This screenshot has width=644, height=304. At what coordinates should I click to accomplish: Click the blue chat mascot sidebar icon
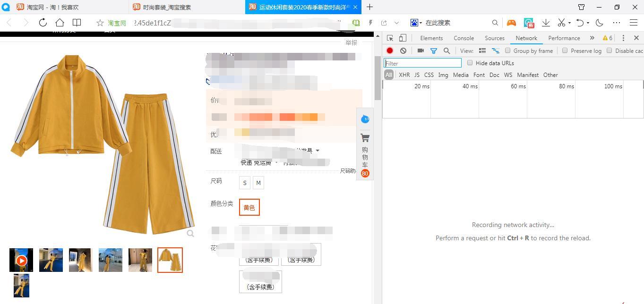point(365,119)
